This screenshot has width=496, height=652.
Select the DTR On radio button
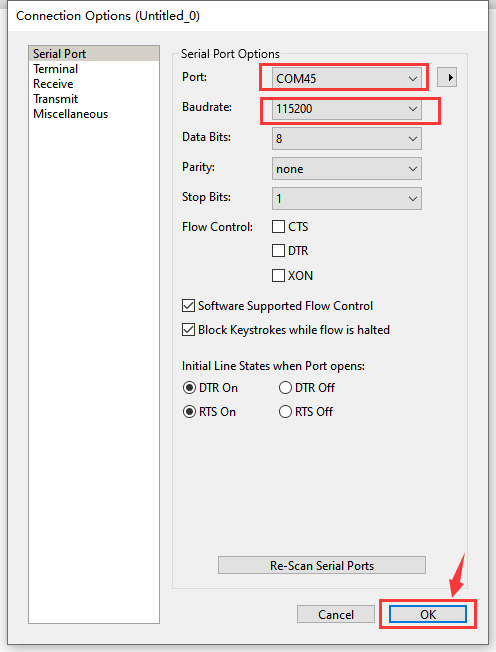point(189,388)
